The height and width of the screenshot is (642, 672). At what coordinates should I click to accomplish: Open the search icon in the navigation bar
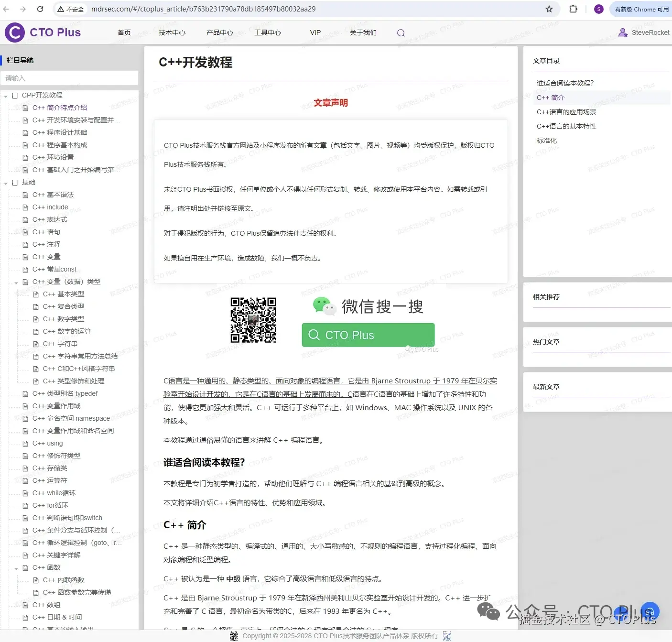click(401, 33)
